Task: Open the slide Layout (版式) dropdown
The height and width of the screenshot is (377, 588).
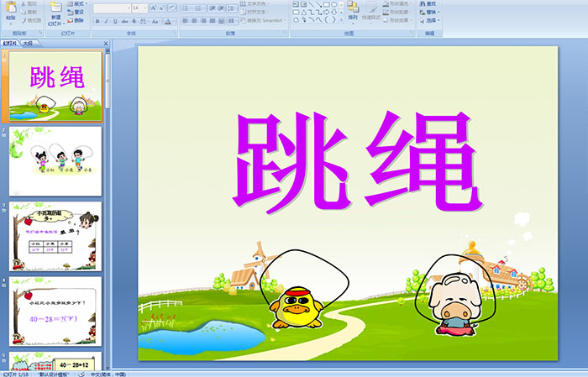Action: click(x=77, y=3)
